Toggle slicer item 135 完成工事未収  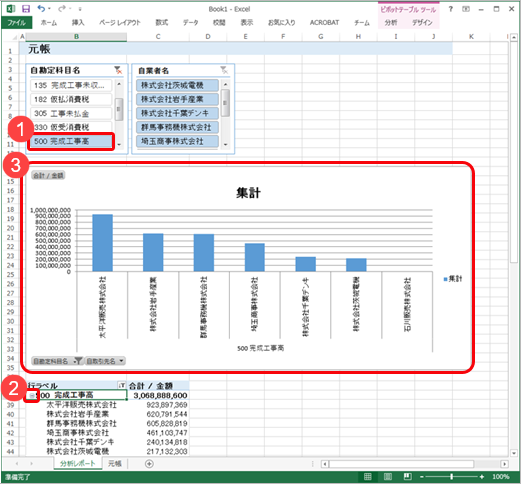pyautogui.click(x=71, y=85)
